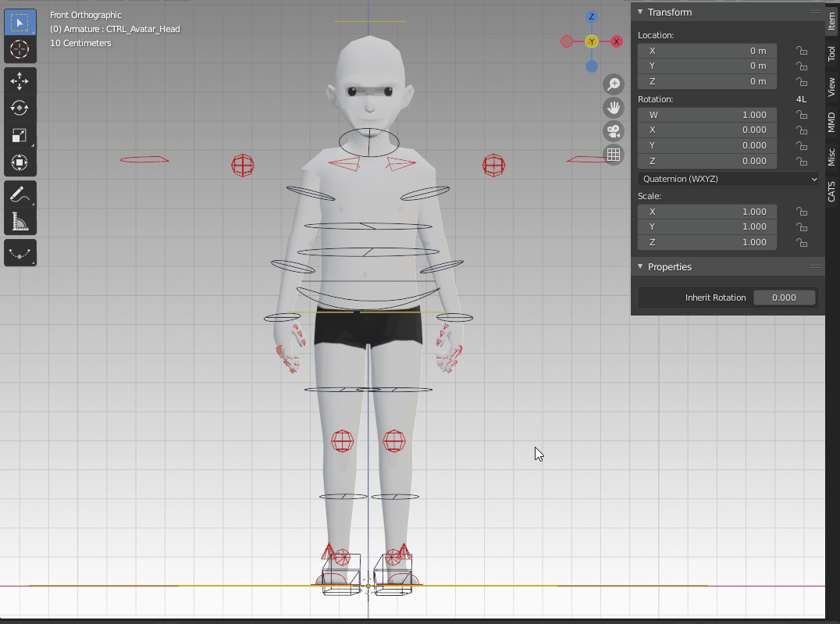Select the Breakdowner pose tool
This screenshot has width=840, height=624.
click(x=20, y=253)
